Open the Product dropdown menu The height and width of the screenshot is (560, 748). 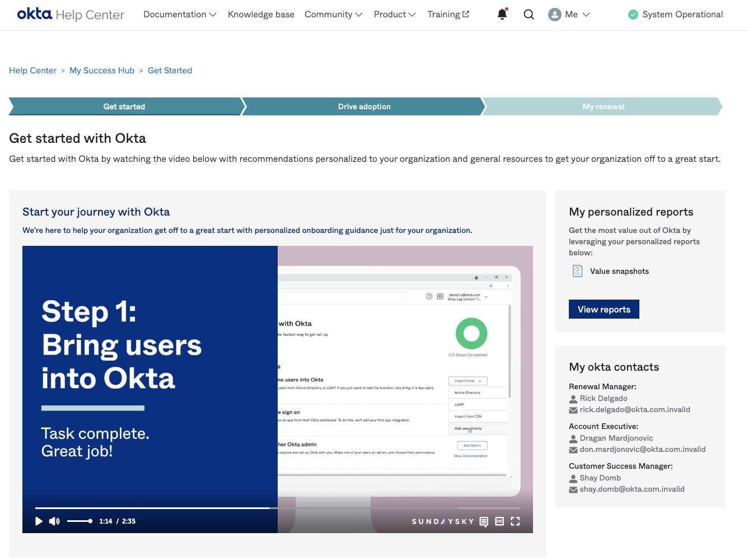coord(394,15)
